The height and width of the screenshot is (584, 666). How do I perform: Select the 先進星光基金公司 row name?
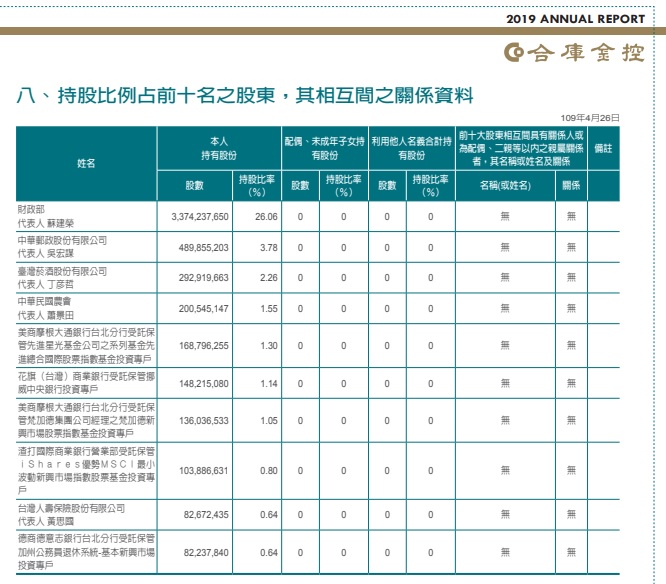[86, 346]
